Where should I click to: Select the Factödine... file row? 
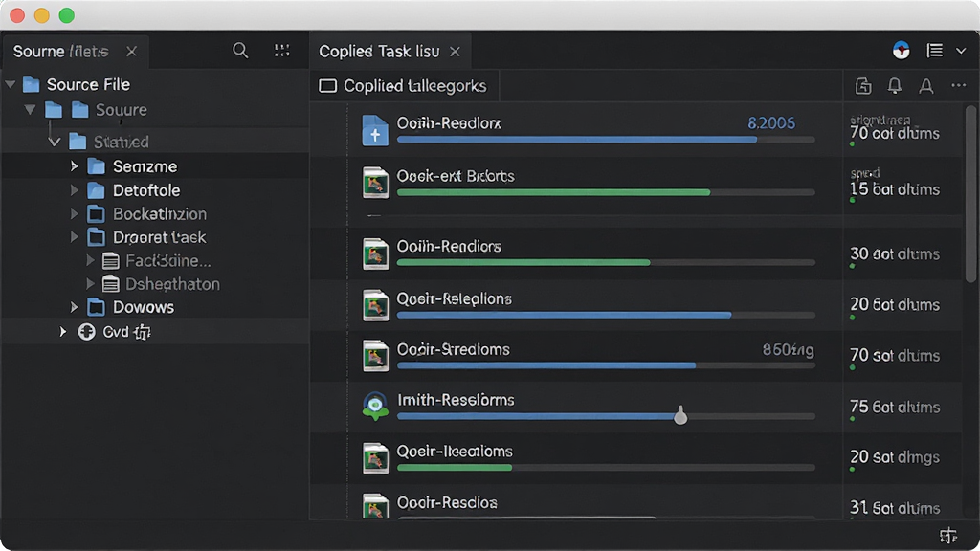tap(154, 260)
